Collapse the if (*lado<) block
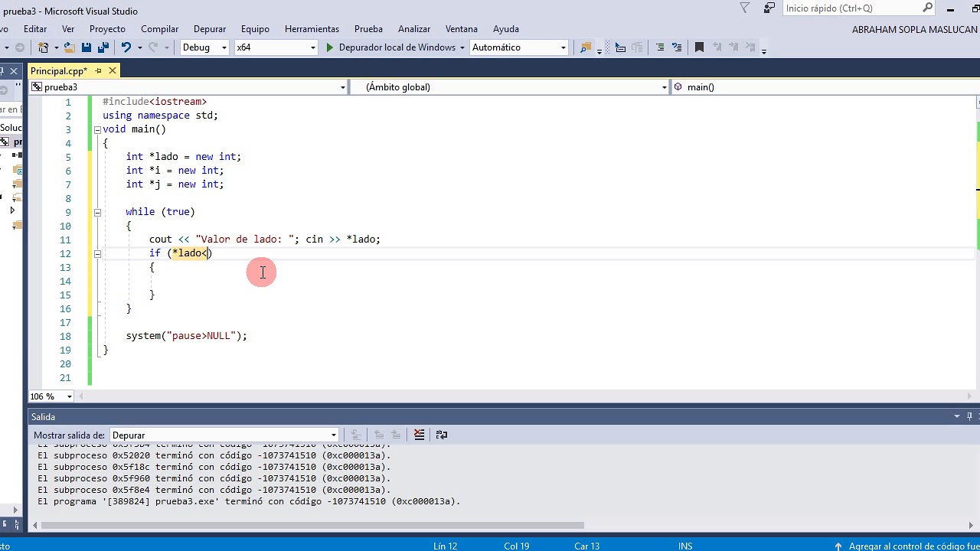Image resolution: width=980 pixels, height=551 pixels. point(97,253)
